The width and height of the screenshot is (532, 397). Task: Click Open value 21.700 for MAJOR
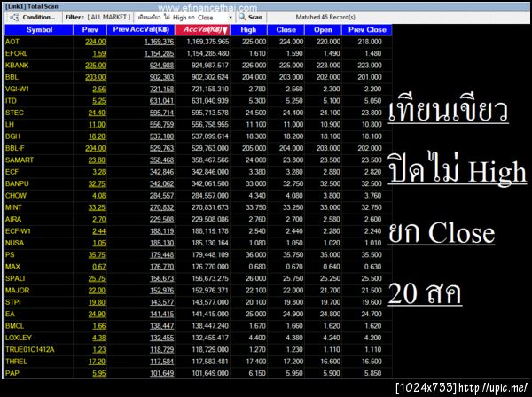click(x=330, y=290)
